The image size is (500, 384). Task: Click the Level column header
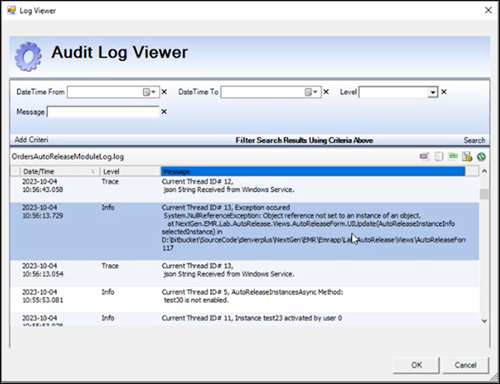tap(130, 171)
